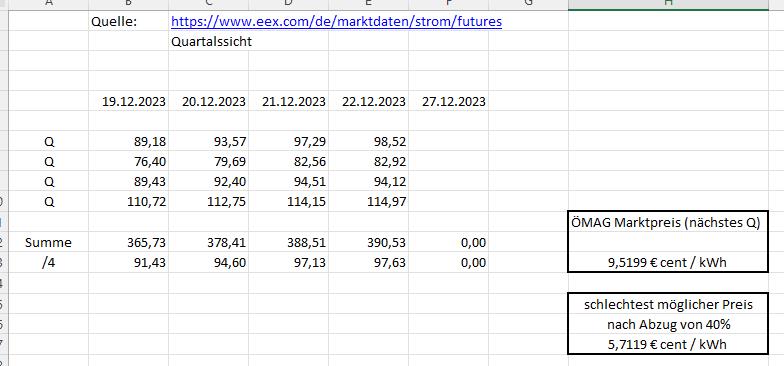Screen dimensions: 784x366
Task: Select the Summe row label
Action: click(48, 242)
